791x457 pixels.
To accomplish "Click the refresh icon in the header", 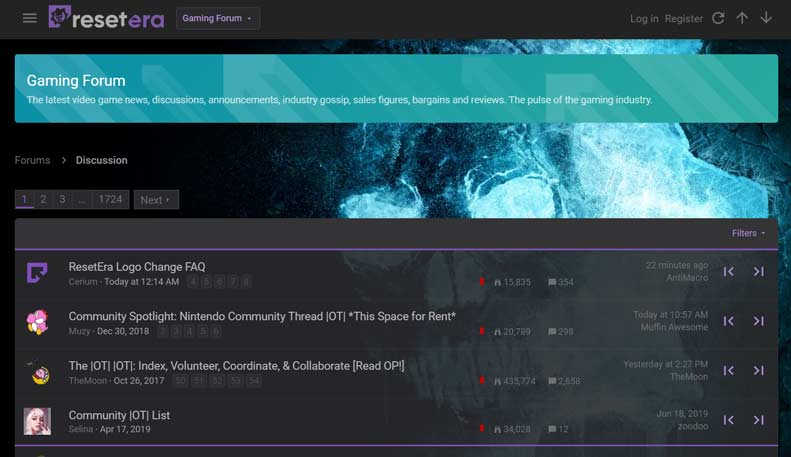I will [x=718, y=18].
